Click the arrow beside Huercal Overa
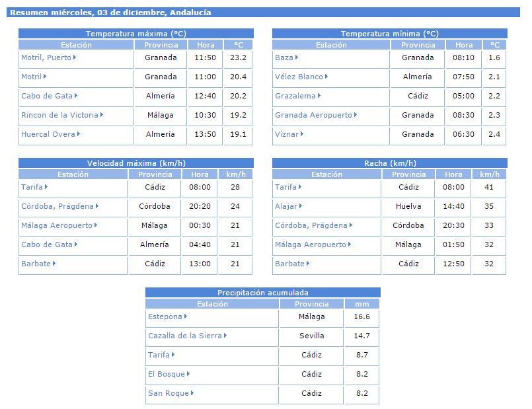Screen dimensions: 532x409 click(79, 134)
